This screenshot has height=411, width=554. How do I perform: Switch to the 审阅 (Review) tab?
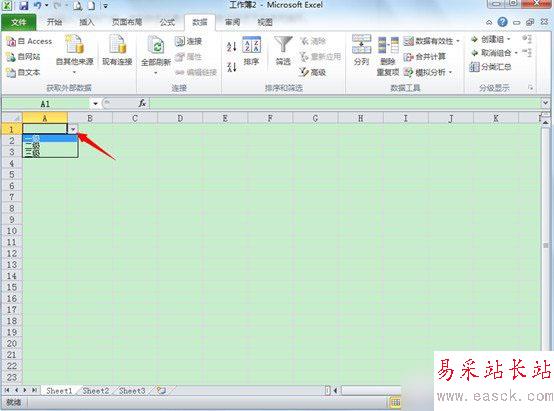[232, 22]
